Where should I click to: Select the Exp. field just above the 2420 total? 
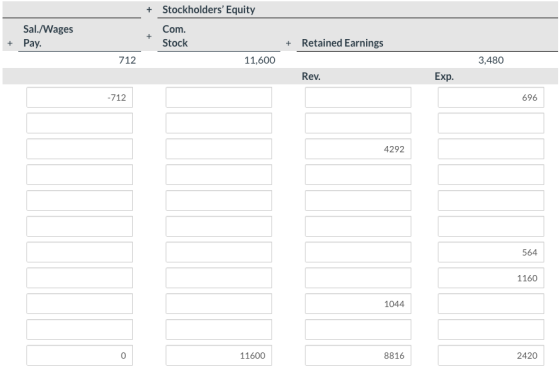491,329
